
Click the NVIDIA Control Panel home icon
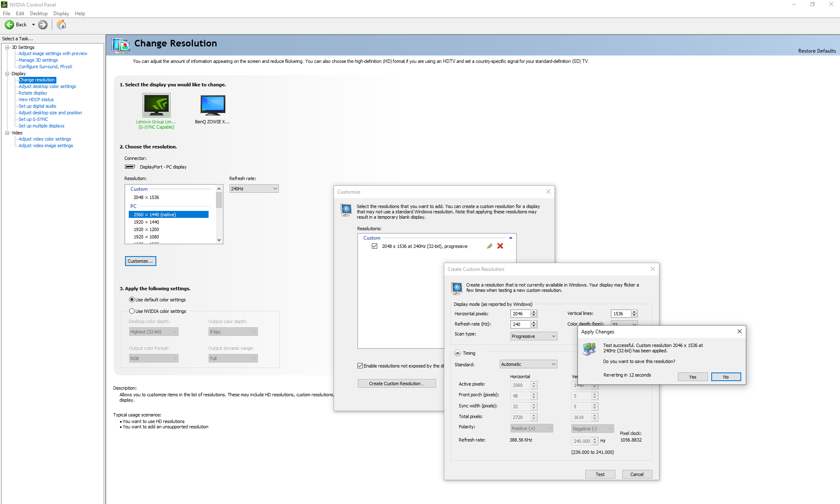coord(60,25)
